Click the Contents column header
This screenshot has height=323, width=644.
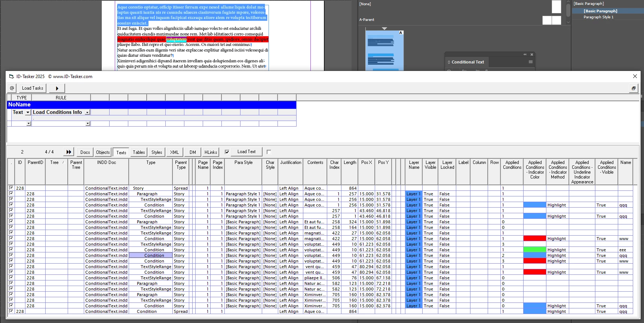[315, 172]
